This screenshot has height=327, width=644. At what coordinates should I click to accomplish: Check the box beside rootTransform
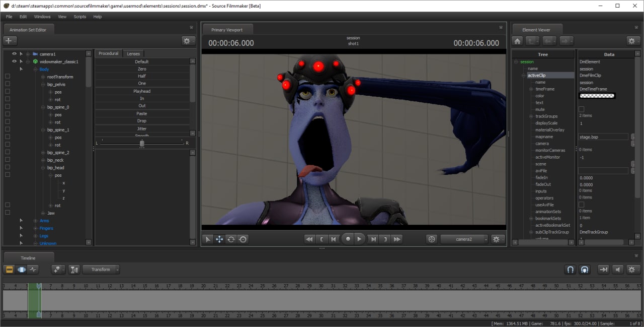coord(8,77)
